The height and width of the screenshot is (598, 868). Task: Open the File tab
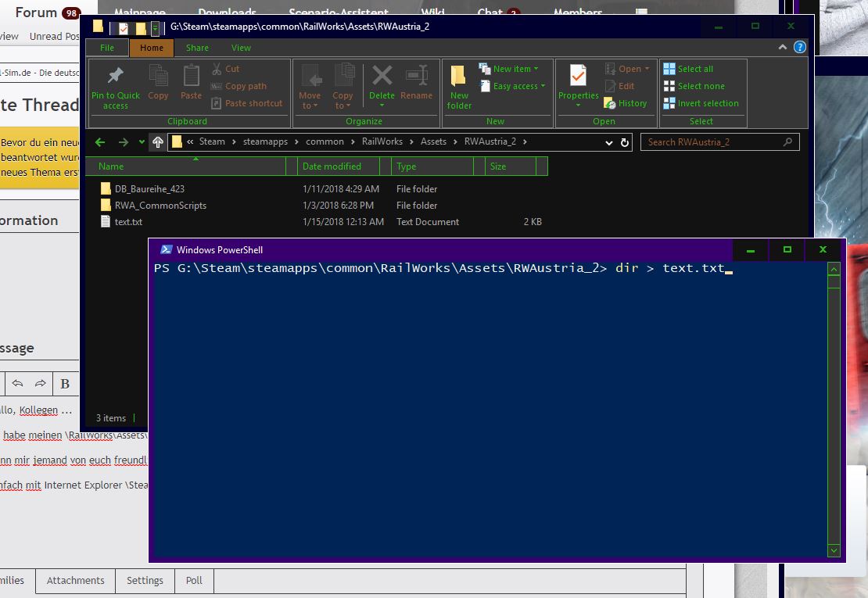107,48
